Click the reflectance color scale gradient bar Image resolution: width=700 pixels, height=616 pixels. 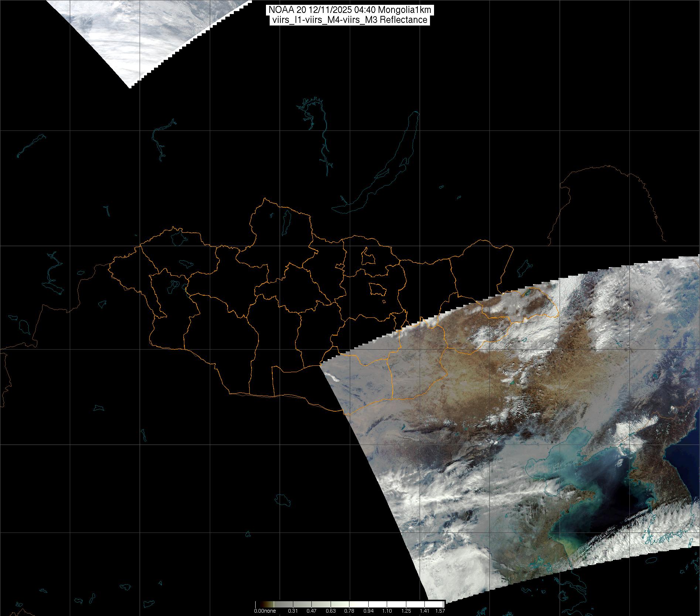[350, 604]
